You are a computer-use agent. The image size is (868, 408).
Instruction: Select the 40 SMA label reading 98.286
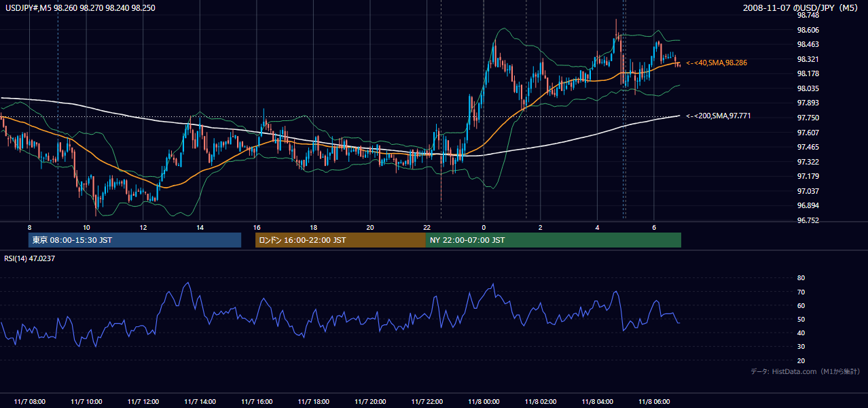pyautogui.click(x=717, y=63)
